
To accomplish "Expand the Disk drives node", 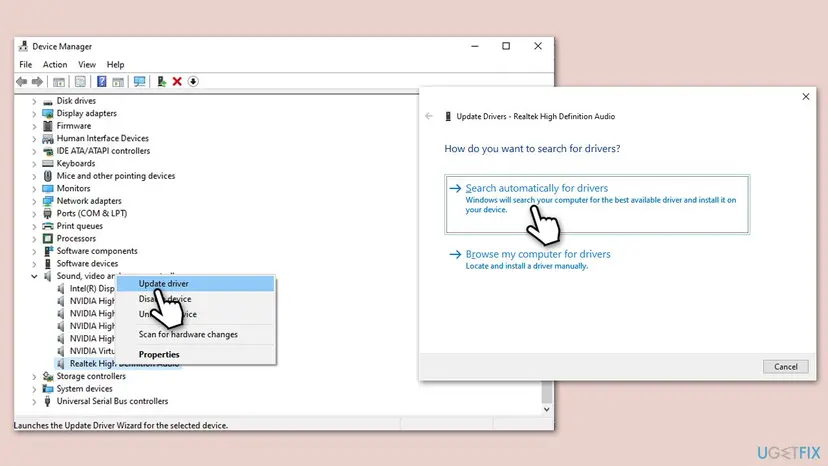I will click(34, 101).
